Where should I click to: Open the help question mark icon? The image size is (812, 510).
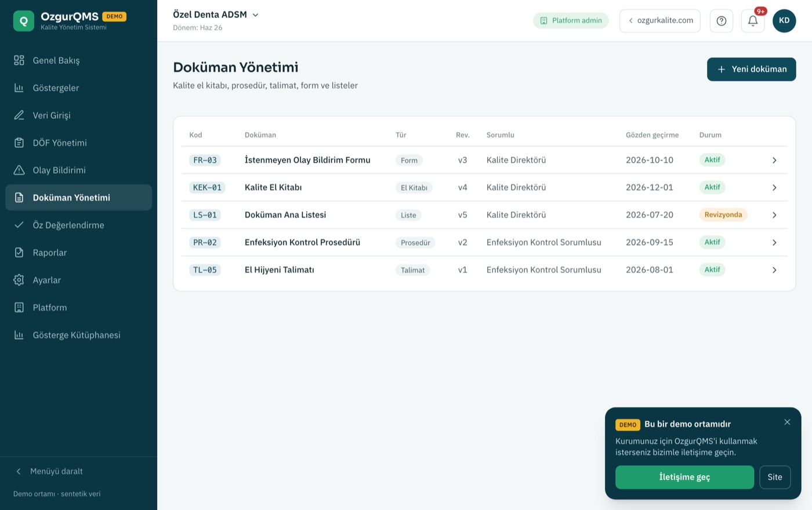point(722,21)
